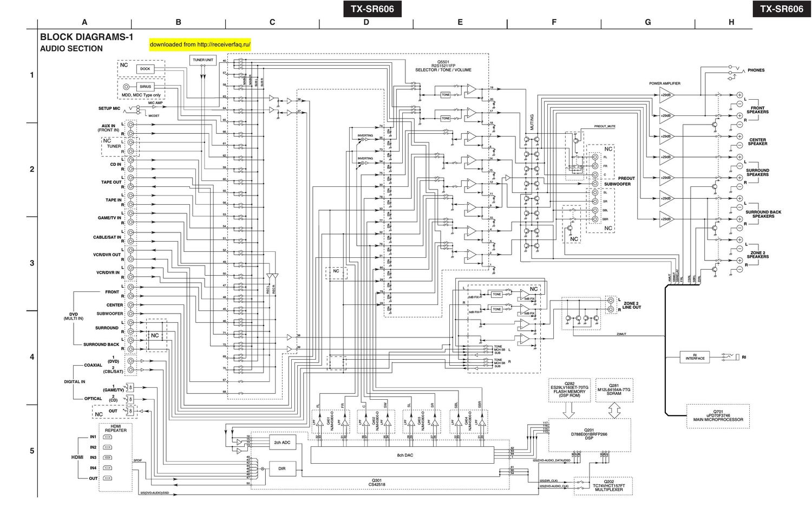
Task: Click the Q201 D788E001BRFP266 DSP block
Action: tap(590, 436)
